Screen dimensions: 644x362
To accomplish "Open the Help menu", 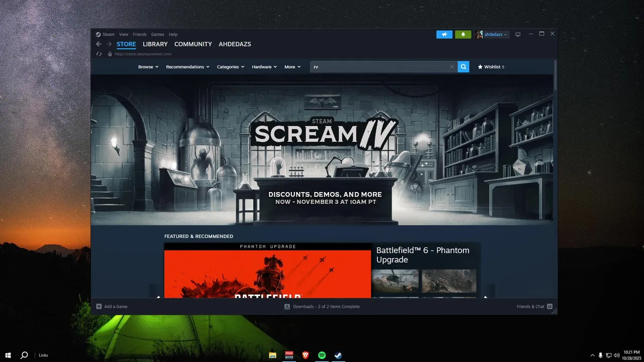I will click(173, 34).
